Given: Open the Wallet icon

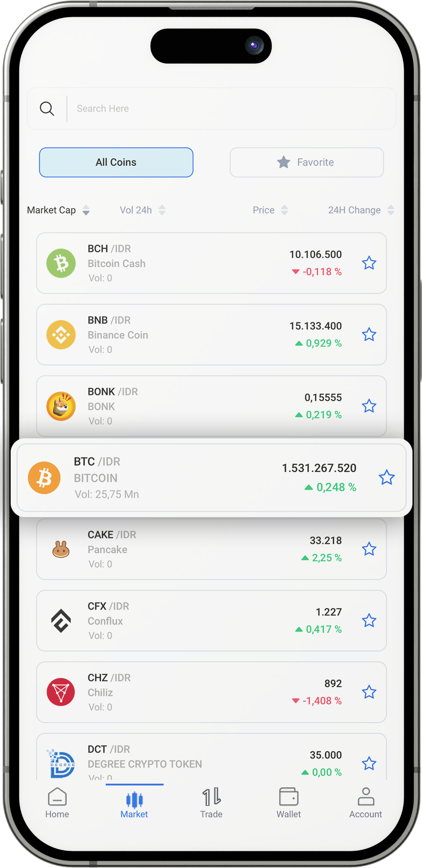Looking at the screenshot, I should point(288,797).
